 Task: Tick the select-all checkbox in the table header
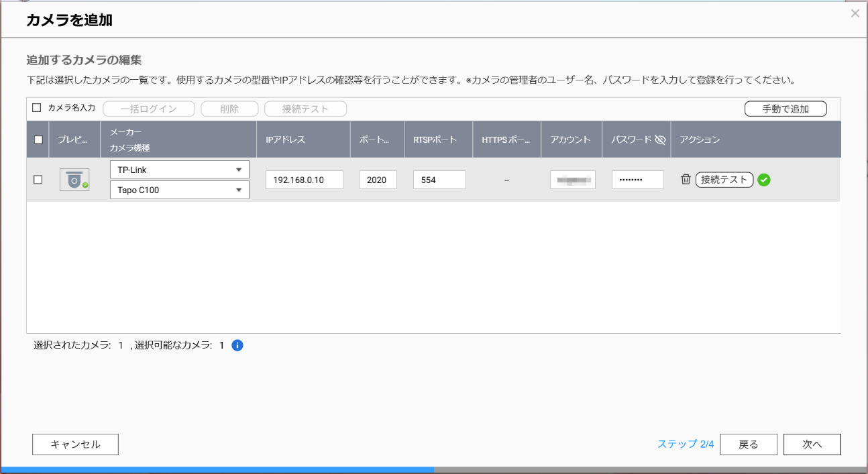38,139
